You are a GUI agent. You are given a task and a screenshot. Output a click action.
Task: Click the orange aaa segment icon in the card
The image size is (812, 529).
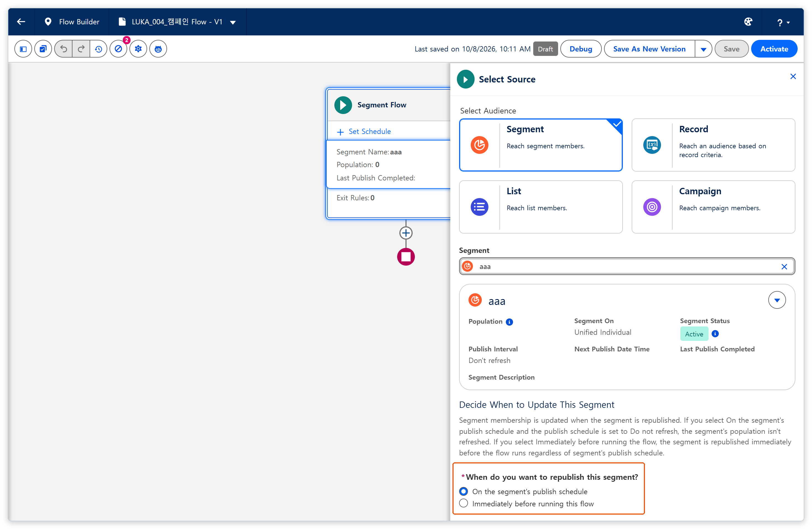(475, 300)
